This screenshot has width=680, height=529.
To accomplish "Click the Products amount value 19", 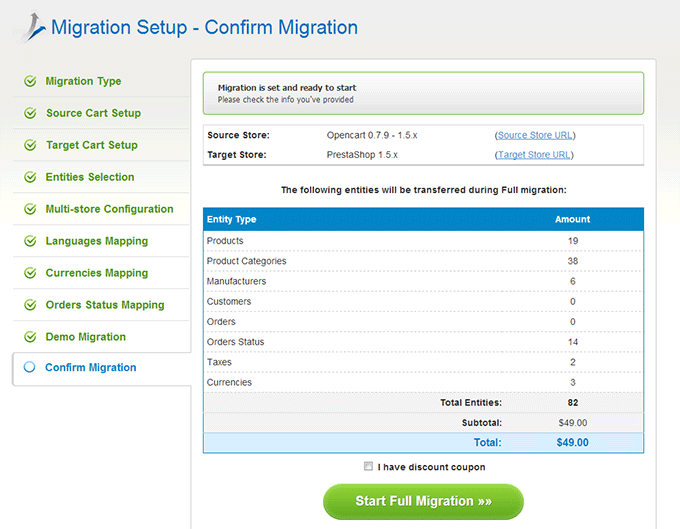I will coord(573,241).
